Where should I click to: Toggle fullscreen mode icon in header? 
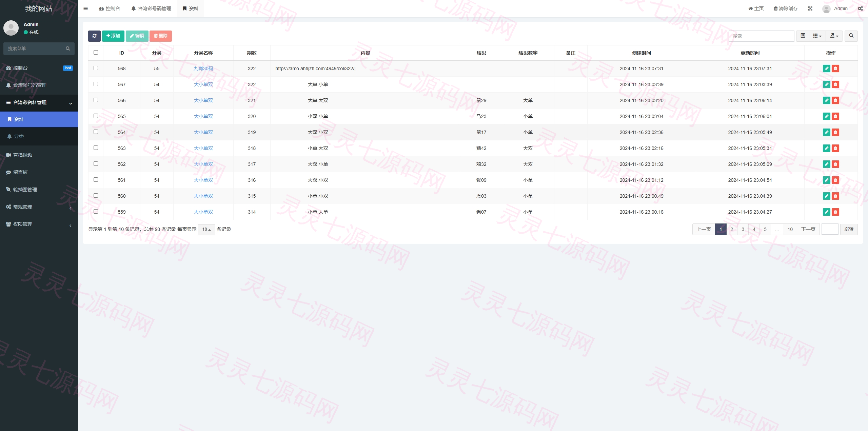810,8
